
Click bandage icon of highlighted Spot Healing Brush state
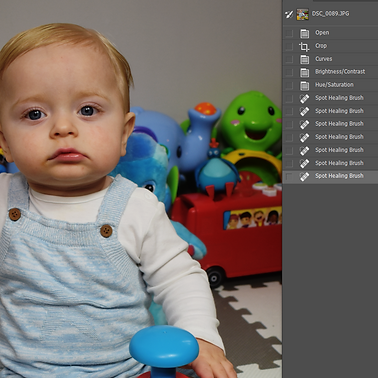pos(304,176)
